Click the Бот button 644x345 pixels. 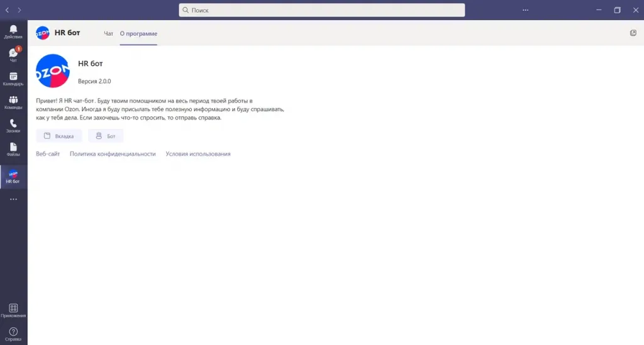106,136
